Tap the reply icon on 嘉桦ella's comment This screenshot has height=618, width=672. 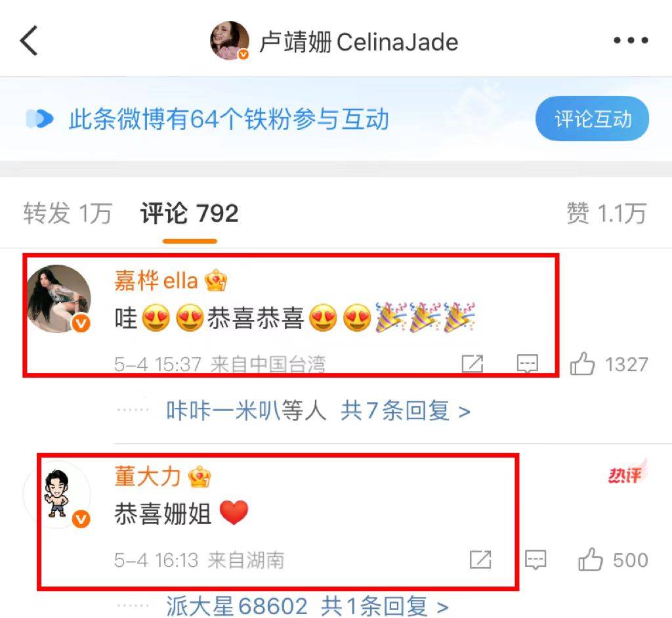tap(528, 364)
